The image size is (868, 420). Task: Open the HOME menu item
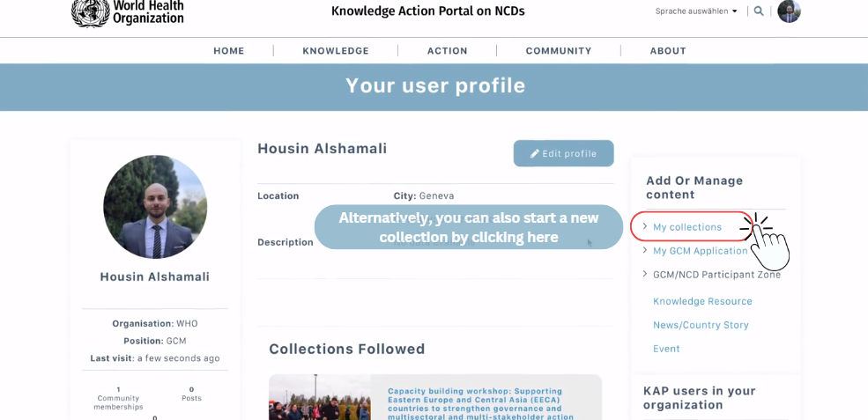tap(229, 51)
